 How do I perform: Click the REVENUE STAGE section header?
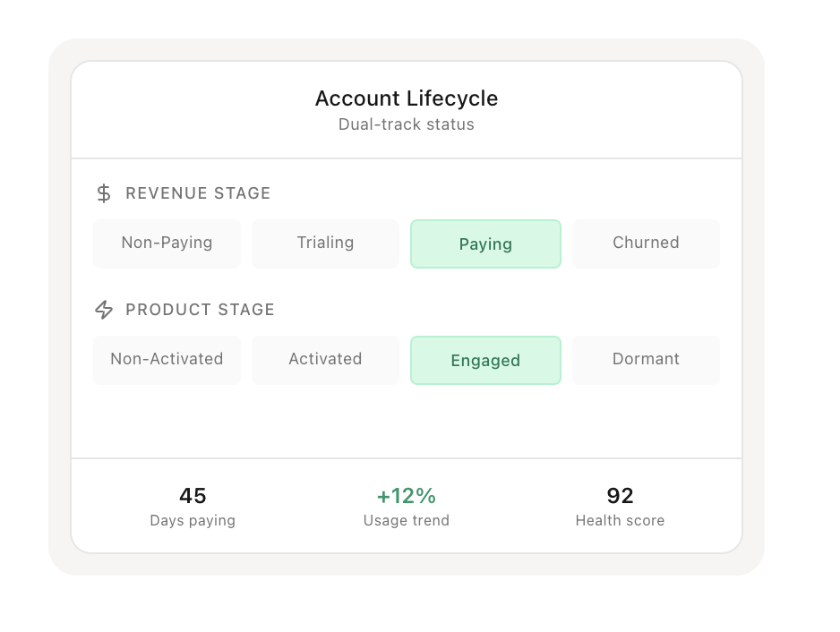point(198,193)
